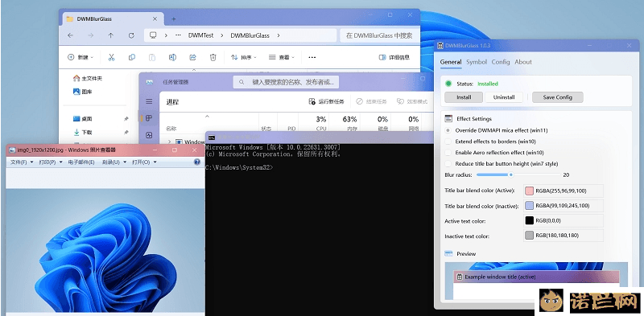Select Processes page icon in Task Manager sidebar
644x316 pixels.
point(149,118)
